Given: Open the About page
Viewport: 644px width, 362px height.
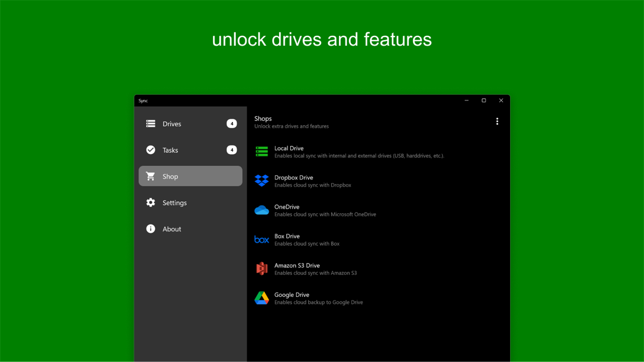Looking at the screenshot, I should (172, 229).
